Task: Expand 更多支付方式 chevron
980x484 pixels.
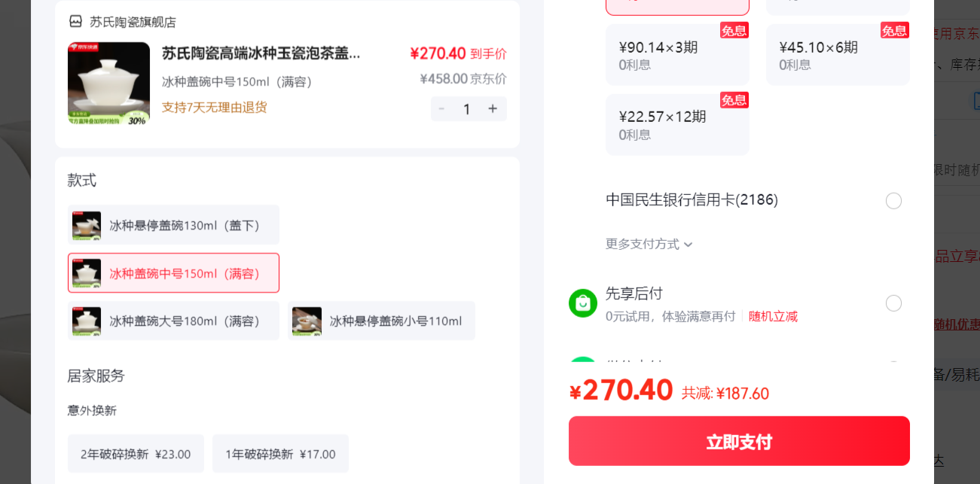Action: tap(688, 245)
